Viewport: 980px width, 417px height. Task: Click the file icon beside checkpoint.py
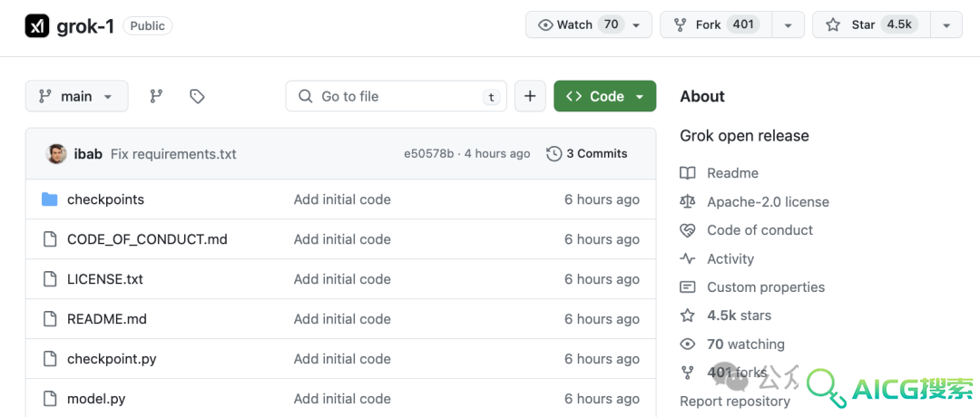click(x=49, y=359)
